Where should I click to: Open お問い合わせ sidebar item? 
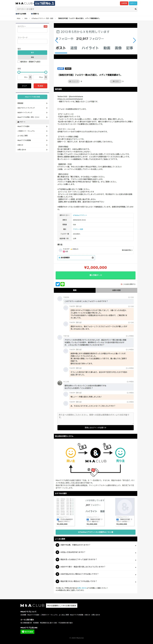coord(32,150)
